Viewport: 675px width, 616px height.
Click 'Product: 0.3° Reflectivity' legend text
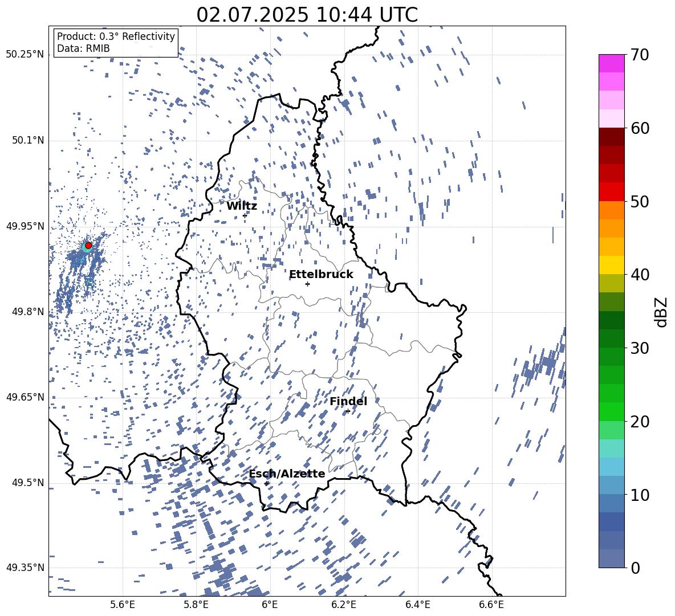click(x=116, y=36)
